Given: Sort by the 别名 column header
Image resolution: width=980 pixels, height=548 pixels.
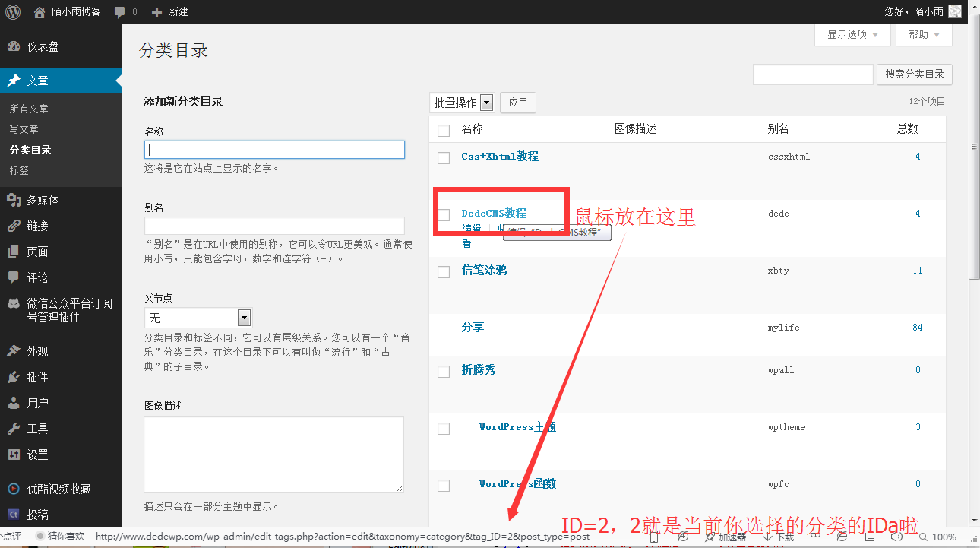Looking at the screenshot, I should click(x=778, y=129).
